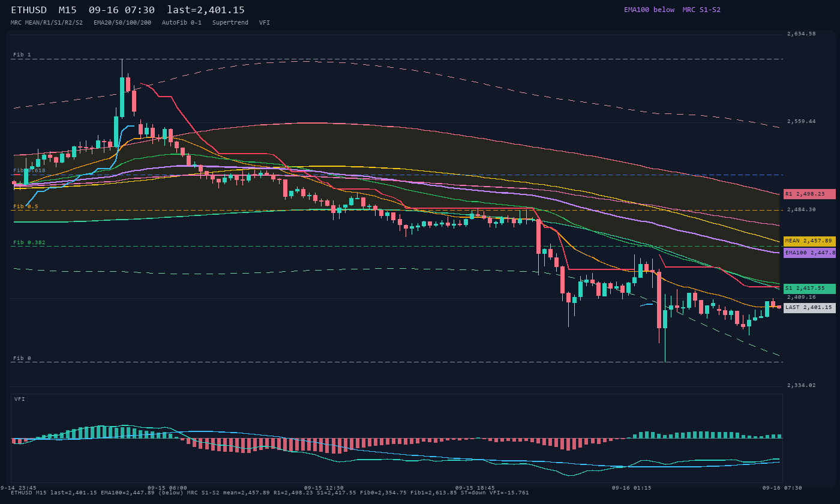Select the Fib 0.382 level label
This screenshot has height=504, width=840.
point(29,242)
